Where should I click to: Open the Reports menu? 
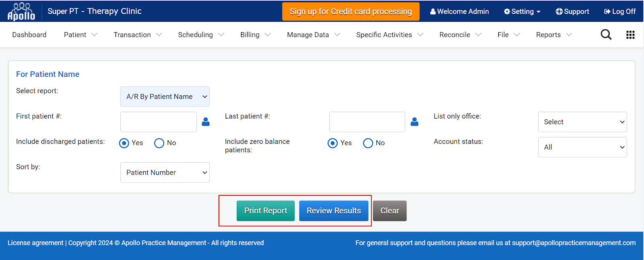554,35
